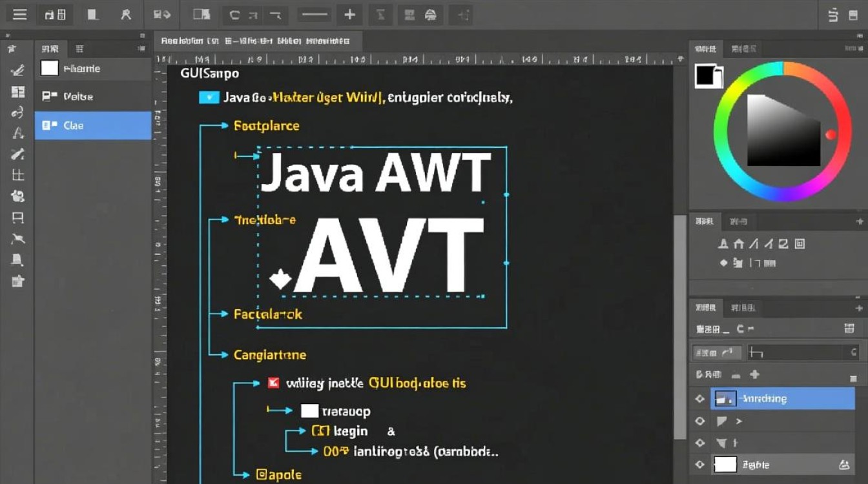
Task: Click the Undo arrow icon in the top toolbar
Action: pyautogui.click(x=236, y=14)
